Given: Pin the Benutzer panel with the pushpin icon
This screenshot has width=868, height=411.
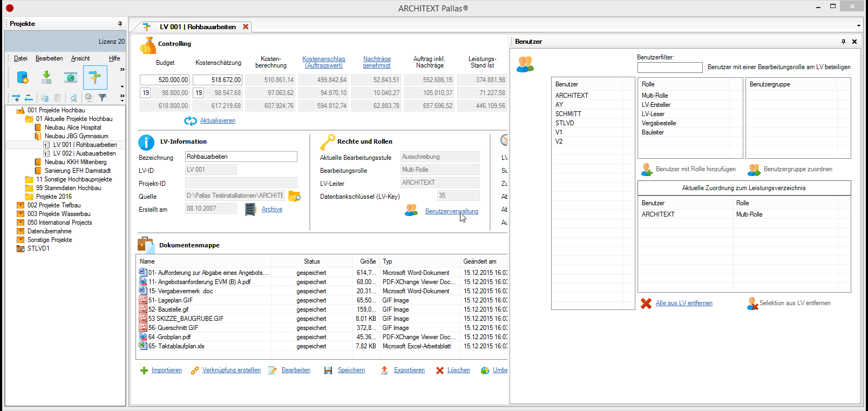Looking at the screenshot, I should [x=843, y=42].
